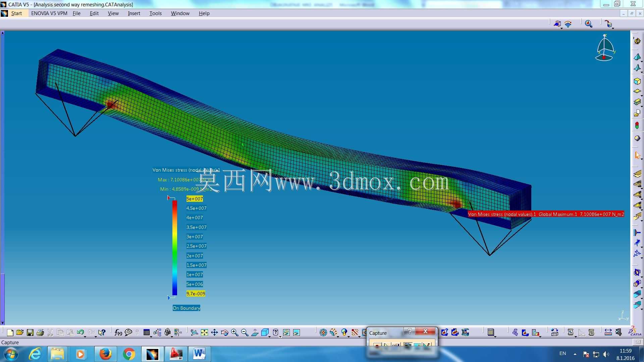
Task: Click the Normal View icon
Action: click(255, 333)
